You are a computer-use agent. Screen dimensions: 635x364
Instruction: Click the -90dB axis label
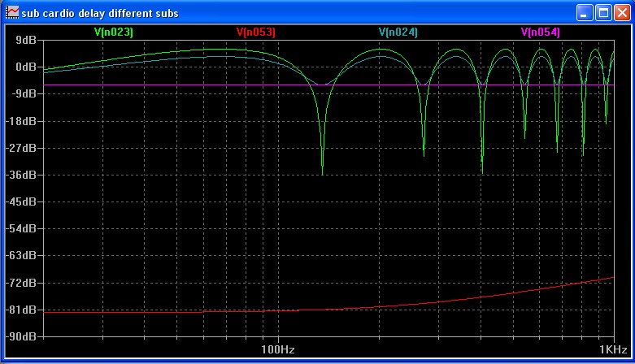21,336
